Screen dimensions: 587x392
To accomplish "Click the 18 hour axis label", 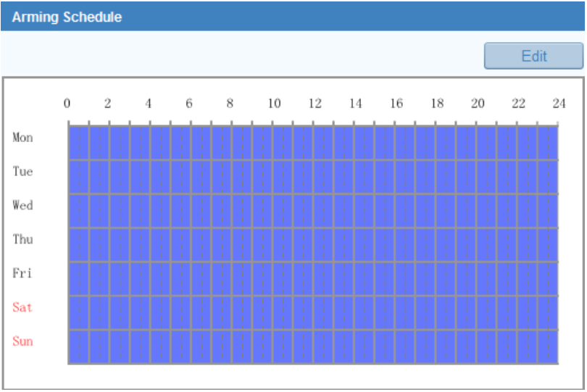I will 437,104.
